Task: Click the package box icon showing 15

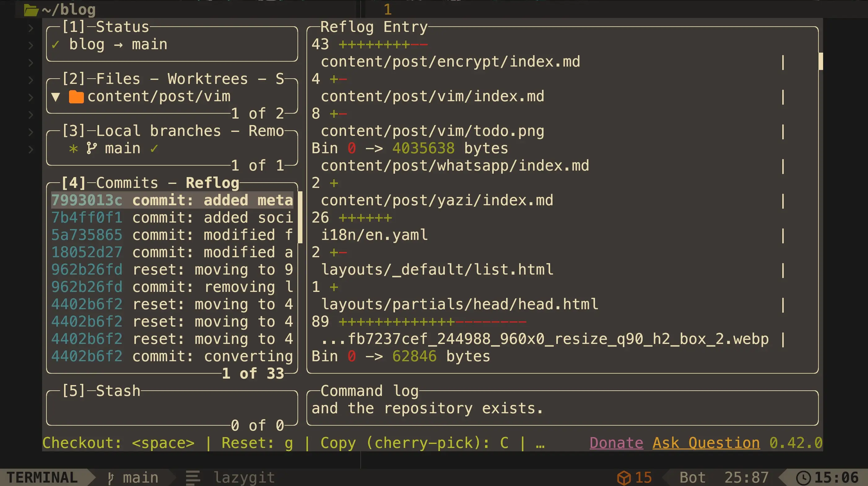Action: coord(624,478)
